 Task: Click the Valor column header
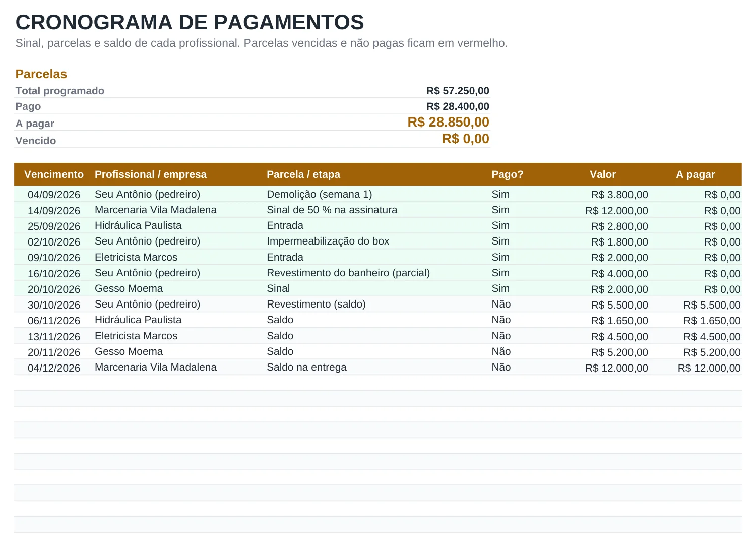click(x=603, y=174)
